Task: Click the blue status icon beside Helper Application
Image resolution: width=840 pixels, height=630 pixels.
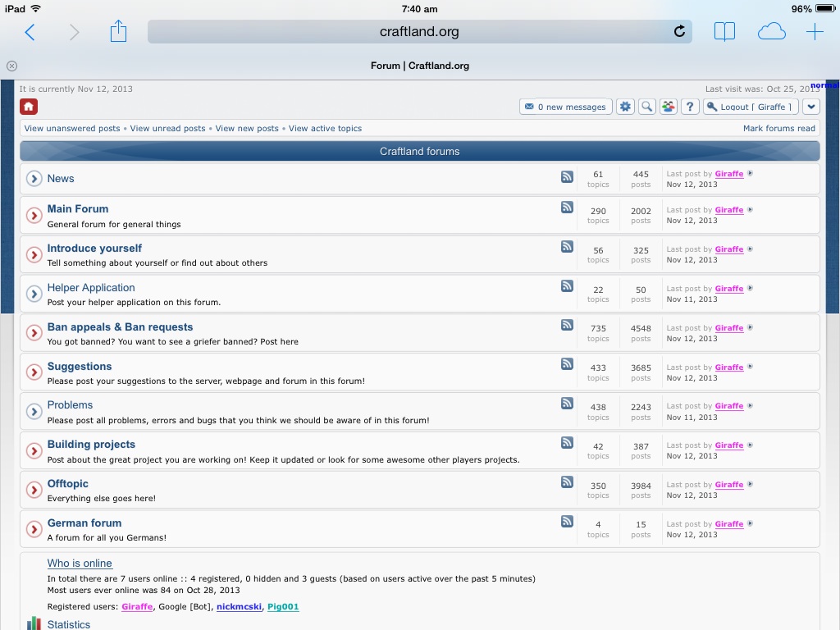Action: 34,294
